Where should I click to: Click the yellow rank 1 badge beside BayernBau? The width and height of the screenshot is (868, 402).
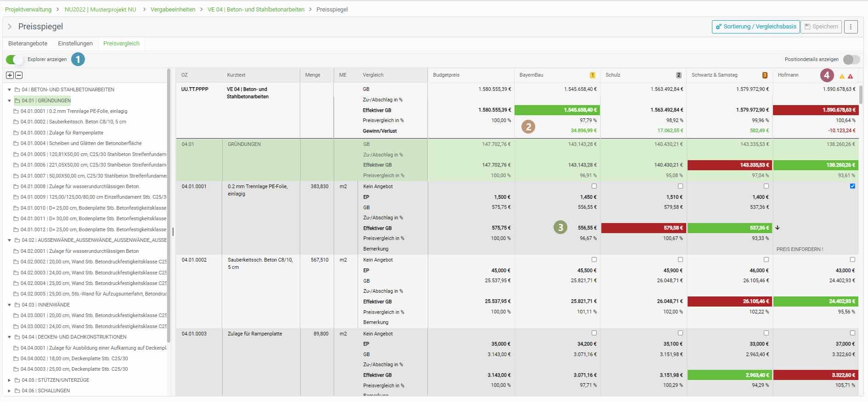pyautogui.click(x=593, y=75)
